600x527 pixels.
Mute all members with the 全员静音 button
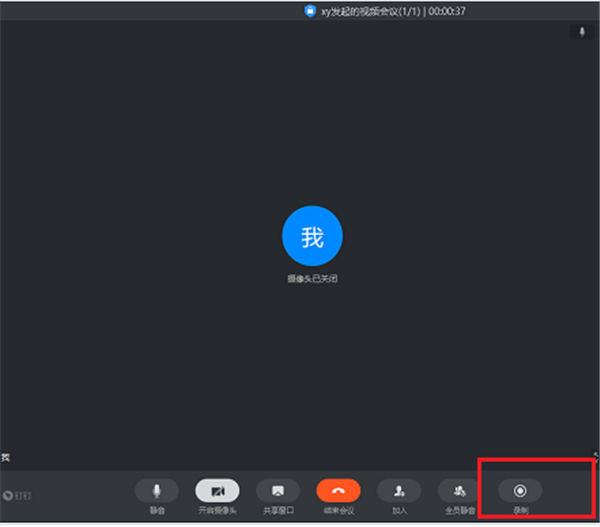[460, 491]
